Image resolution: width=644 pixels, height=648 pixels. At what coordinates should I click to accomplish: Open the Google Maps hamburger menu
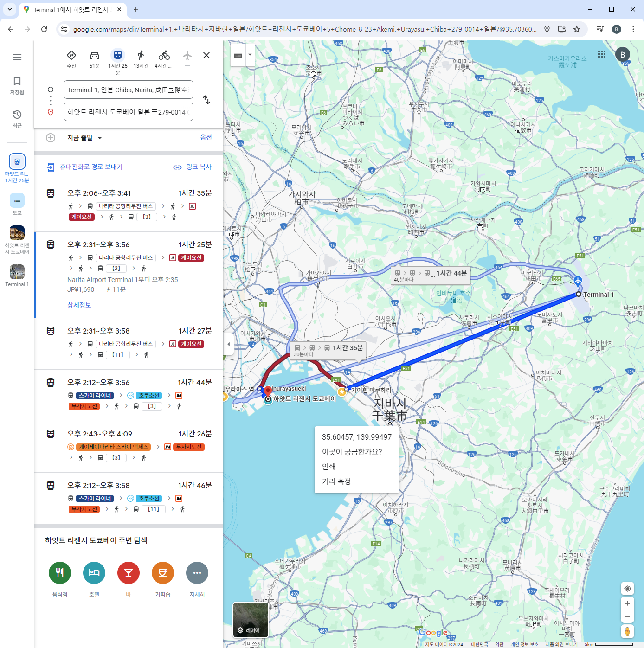tap(17, 57)
